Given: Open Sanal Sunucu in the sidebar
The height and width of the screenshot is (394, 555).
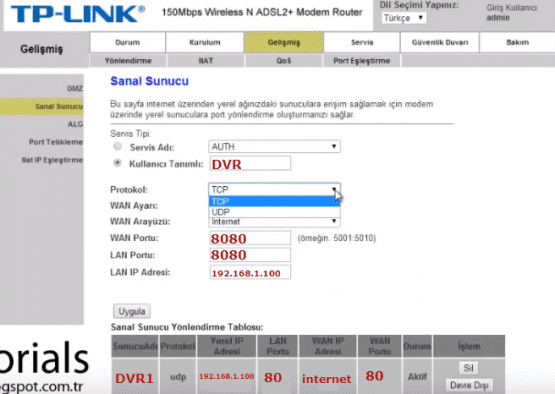Looking at the screenshot, I should click(x=42, y=107).
